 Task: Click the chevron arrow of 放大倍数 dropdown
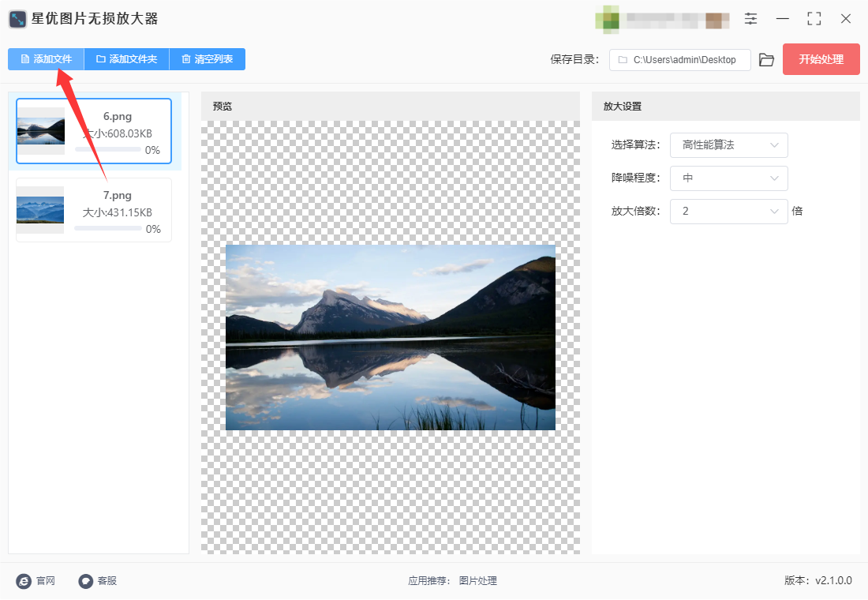[774, 211]
